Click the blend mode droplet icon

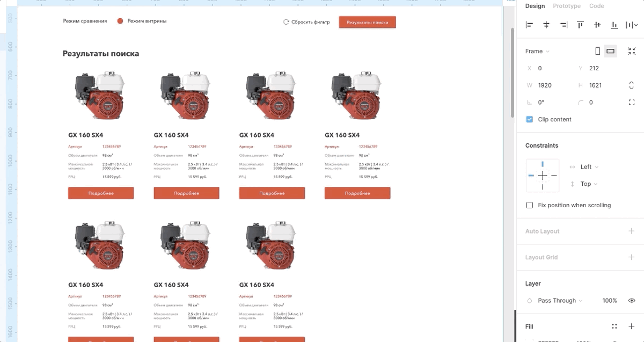530,301
